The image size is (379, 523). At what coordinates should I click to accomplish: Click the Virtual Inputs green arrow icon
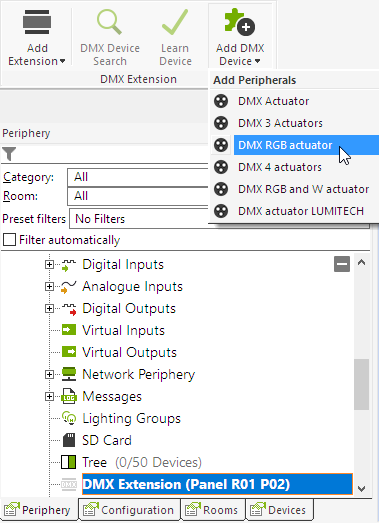tap(69, 330)
